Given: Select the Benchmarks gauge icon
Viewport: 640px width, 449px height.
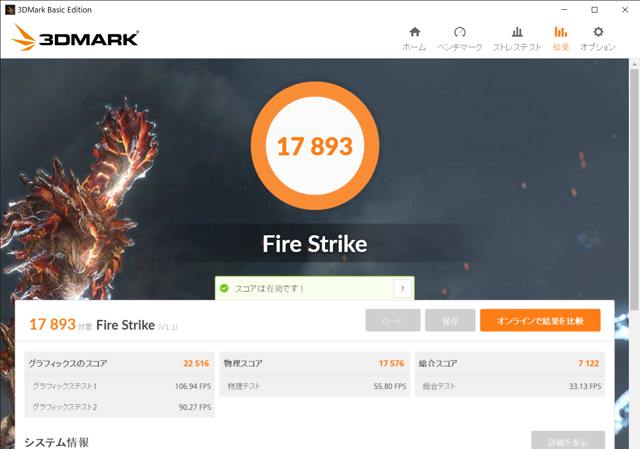Looking at the screenshot, I should (460, 32).
